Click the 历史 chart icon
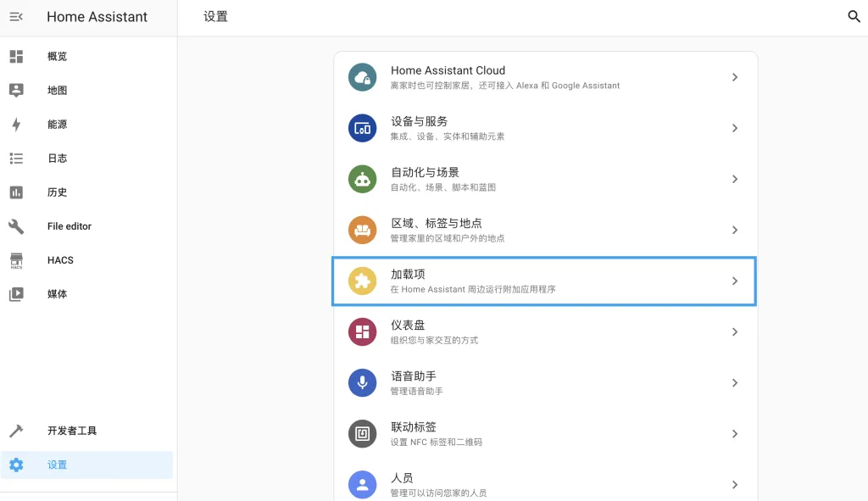Viewport: 868px width, 501px height. coord(17,192)
